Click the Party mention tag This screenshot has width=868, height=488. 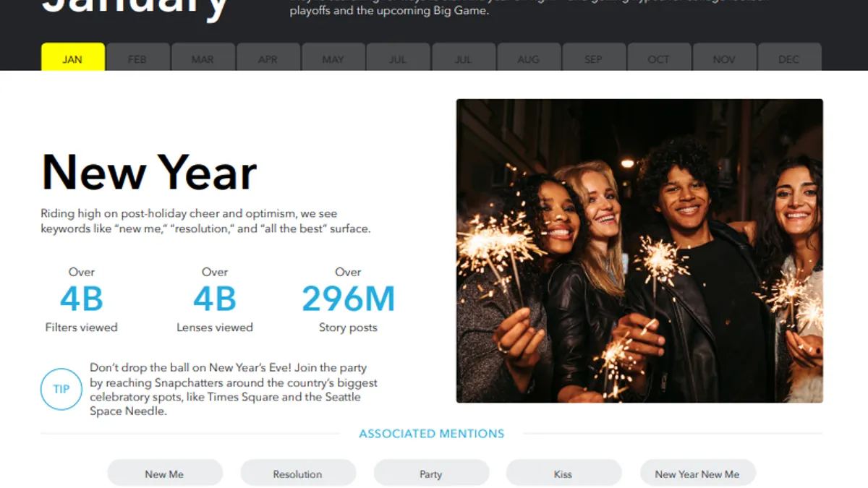pos(431,473)
